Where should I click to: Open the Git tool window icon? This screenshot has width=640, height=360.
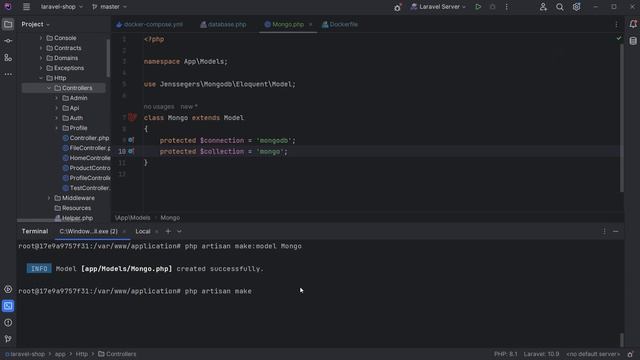point(8,339)
